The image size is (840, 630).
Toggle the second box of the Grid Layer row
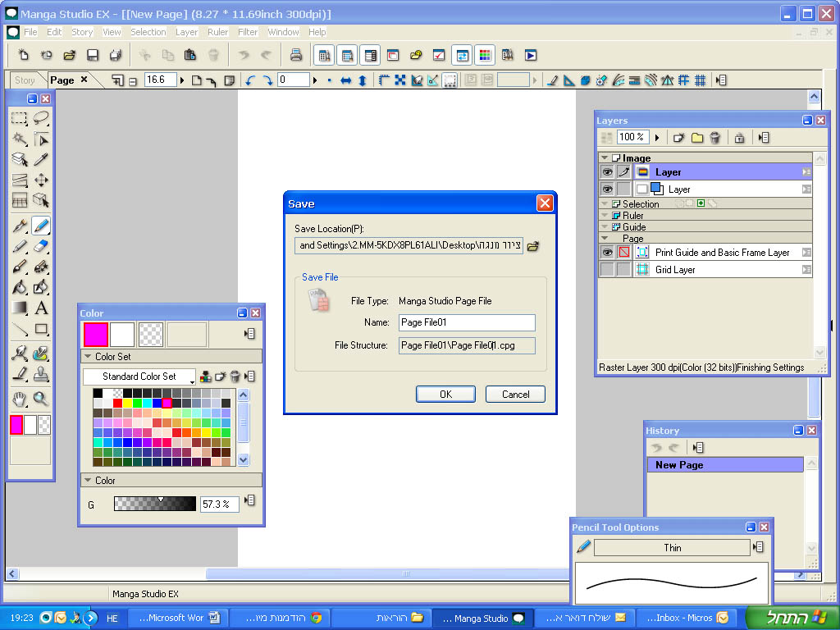[x=623, y=269]
